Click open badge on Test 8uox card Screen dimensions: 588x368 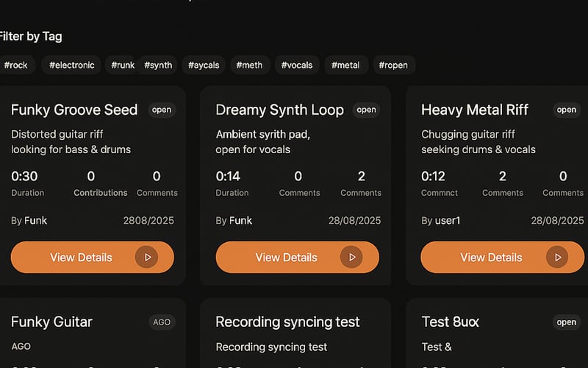[567, 322]
